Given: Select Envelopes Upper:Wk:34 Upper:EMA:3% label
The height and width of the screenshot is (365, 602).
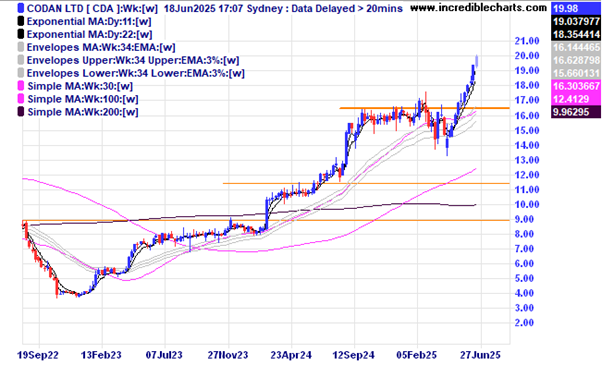Looking at the screenshot, I should (133, 61).
